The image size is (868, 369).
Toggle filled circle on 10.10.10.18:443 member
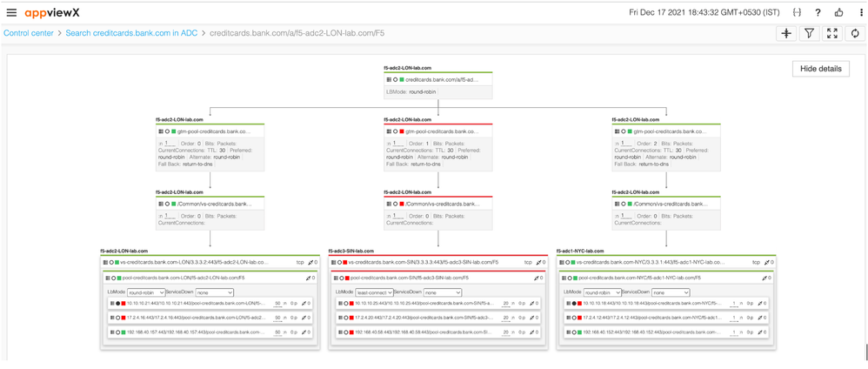coord(574,303)
